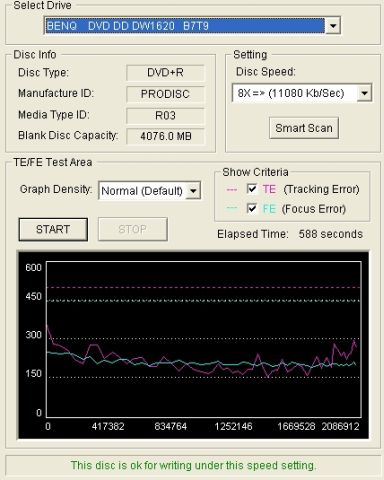384x480 pixels.
Task: Click the Media Type ID R03 field
Action: pos(165,116)
